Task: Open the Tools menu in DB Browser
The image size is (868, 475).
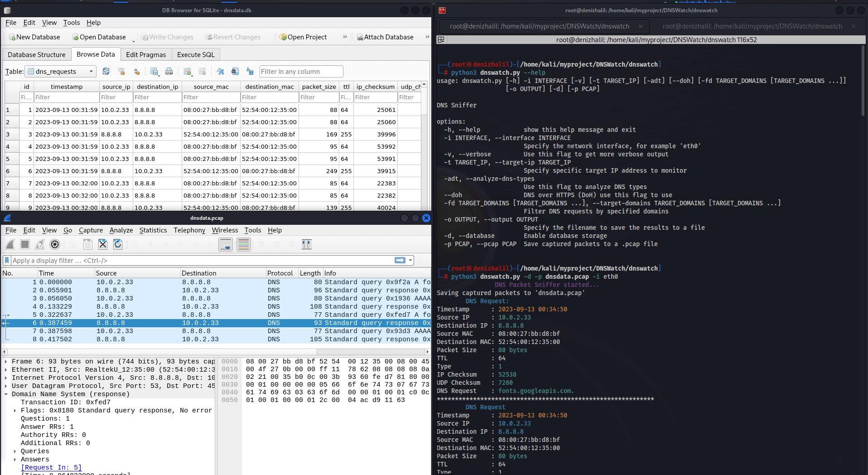Action: [x=72, y=23]
